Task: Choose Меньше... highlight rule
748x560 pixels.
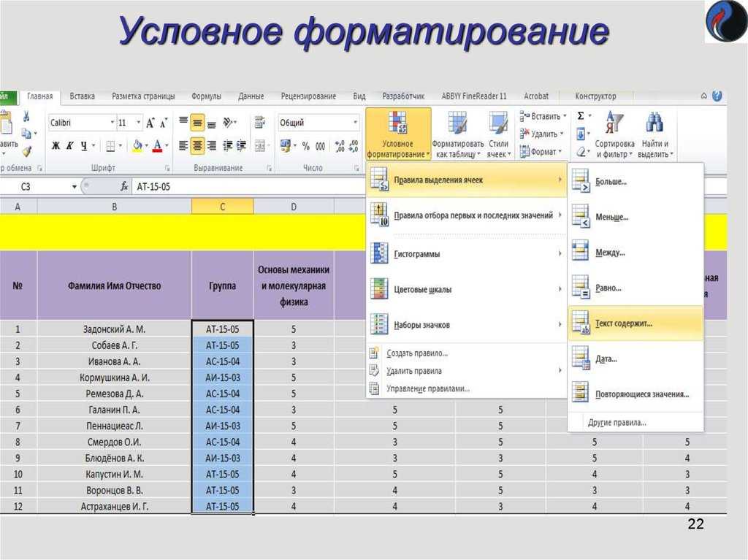Action: point(636,217)
